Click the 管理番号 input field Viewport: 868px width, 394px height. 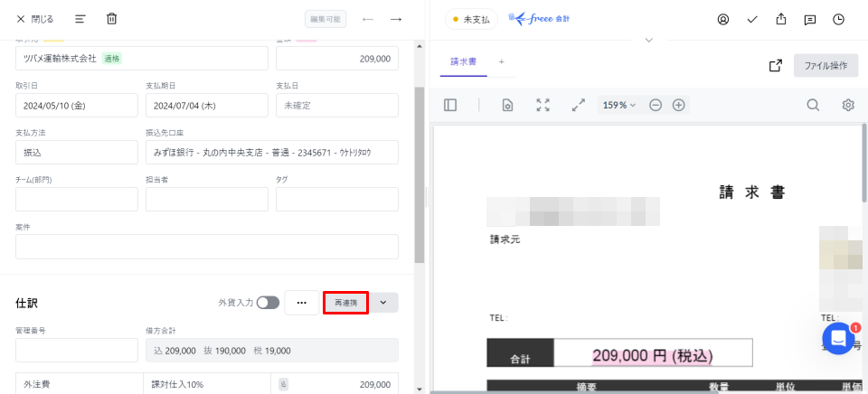(x=76, y=351)
